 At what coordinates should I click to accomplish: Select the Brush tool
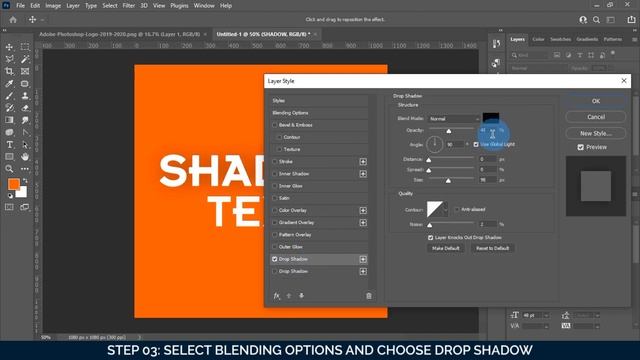9,96
